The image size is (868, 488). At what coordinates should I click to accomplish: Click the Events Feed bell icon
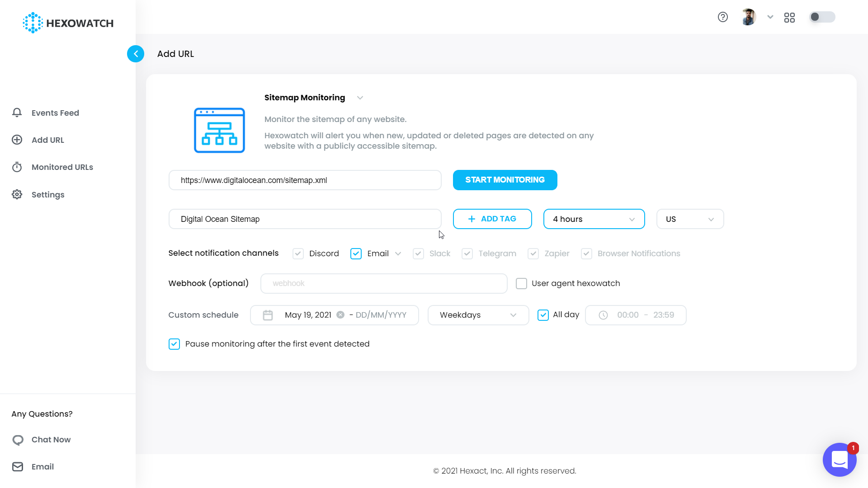point(17,113)
